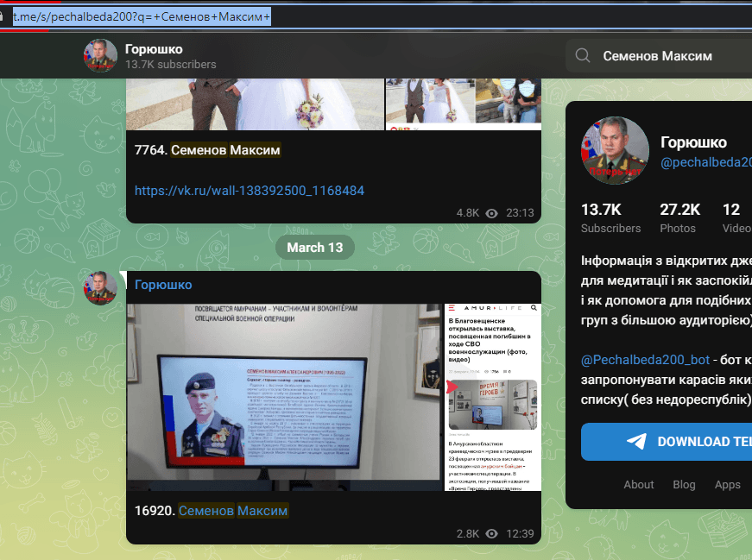
Task: Click the paper plane icon on the Download button
Action: click(x=637, y=442)
